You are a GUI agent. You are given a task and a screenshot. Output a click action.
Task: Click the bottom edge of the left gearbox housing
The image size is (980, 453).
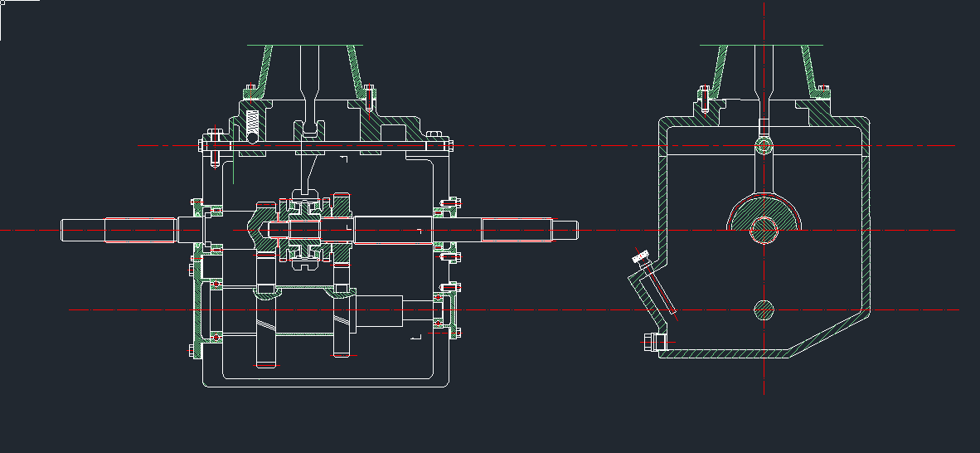tap(327, 387)
